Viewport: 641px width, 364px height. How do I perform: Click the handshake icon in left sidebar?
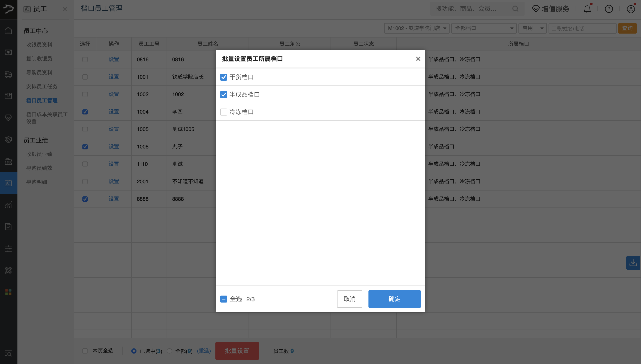click(x=8, y=139)
